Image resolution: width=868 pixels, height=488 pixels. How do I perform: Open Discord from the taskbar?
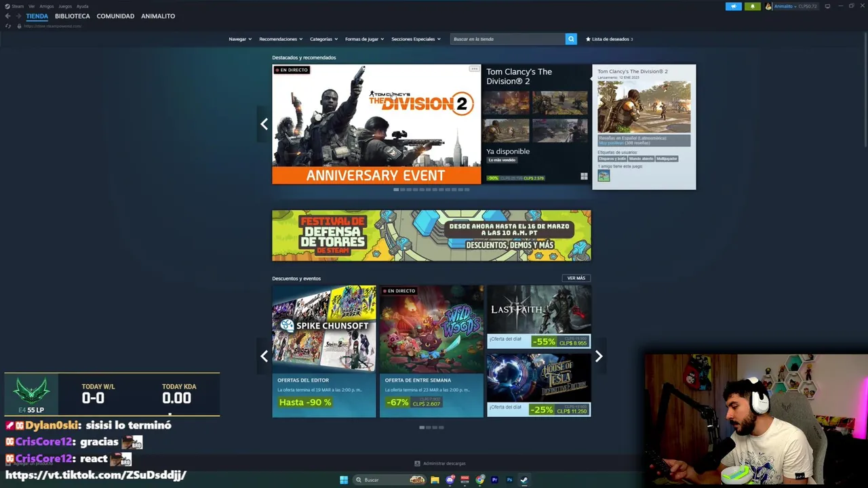pyautogui.click(x=450, y=480)
